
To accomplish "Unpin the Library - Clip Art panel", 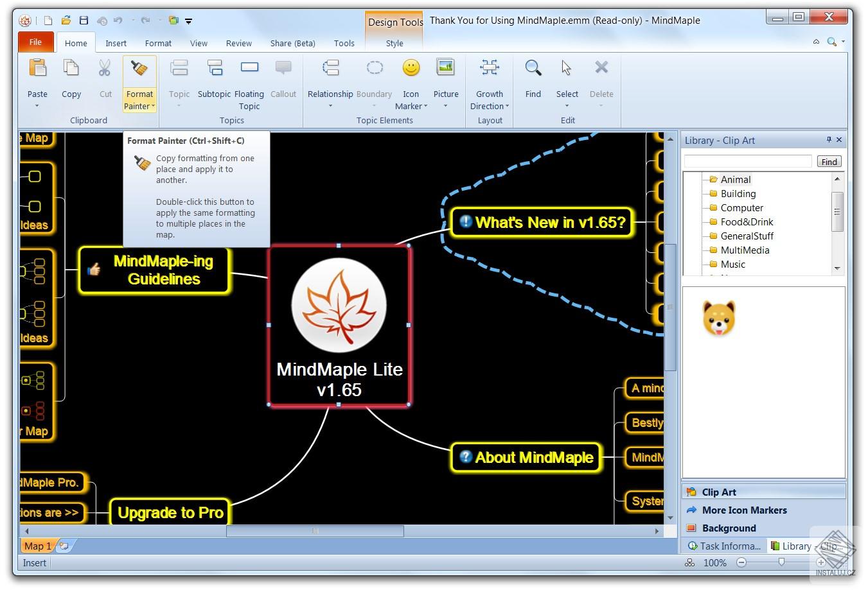I will pyautogui.click(x=829, y=140).
